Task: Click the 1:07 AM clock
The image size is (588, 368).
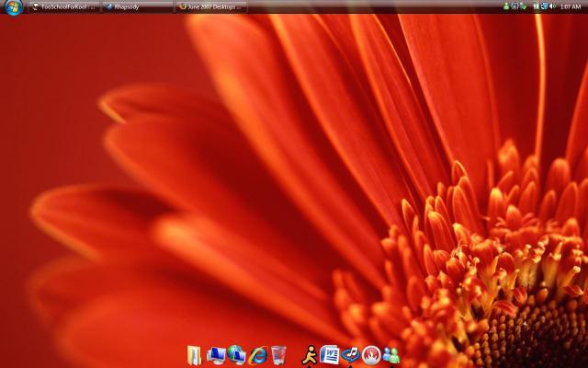Action: (571, 6)
